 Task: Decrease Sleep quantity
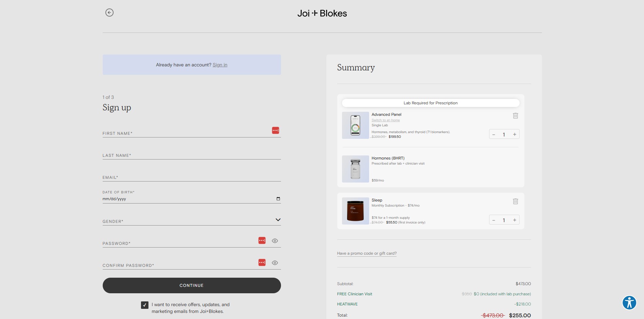[x=494, y=220]
